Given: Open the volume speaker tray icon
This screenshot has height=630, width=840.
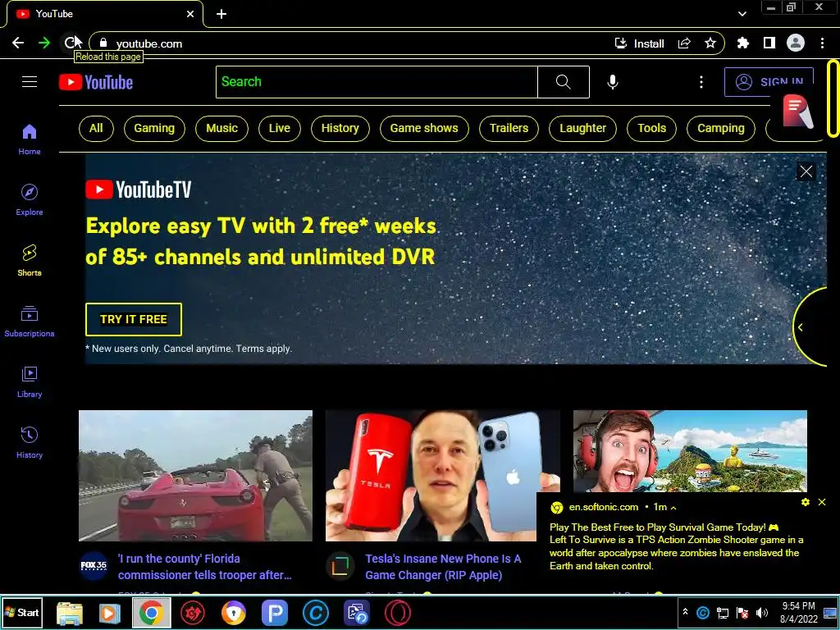Looking at the screenshot, I should point(762,613).
